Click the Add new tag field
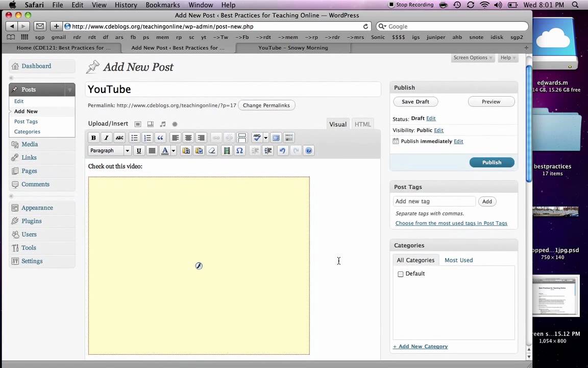588x368 pixels. (434, 202)
